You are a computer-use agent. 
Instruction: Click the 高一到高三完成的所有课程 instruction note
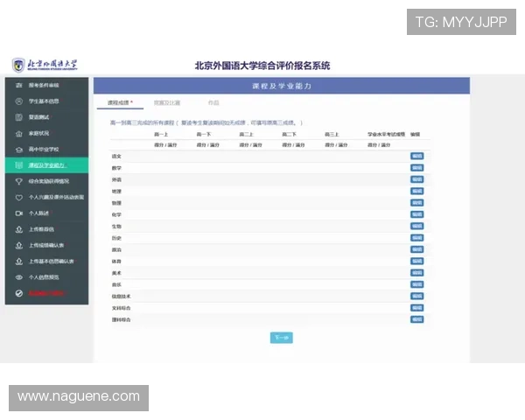206,122
